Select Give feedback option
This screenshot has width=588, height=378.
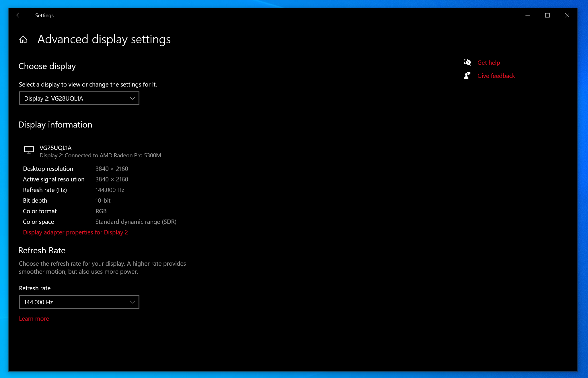tap(496, 76)
